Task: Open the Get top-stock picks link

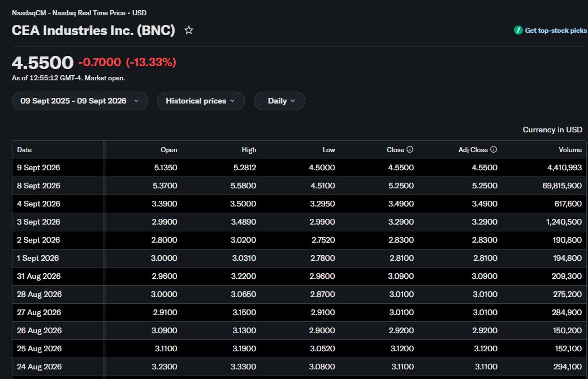Action: click(556, 31)
